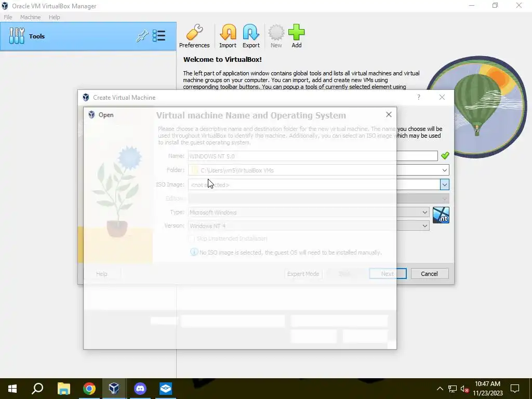Click the Export appliance toolbar icon
The height and width of the screenshot is (399, 532).
coord(251,36)
